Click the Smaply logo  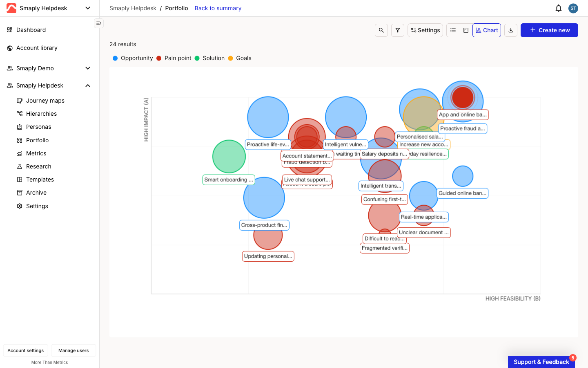coord(11,8)
